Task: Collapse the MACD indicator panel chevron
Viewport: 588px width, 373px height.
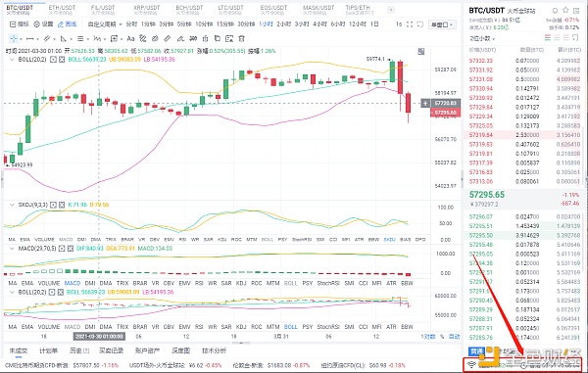Action: (x=12, y=249)
